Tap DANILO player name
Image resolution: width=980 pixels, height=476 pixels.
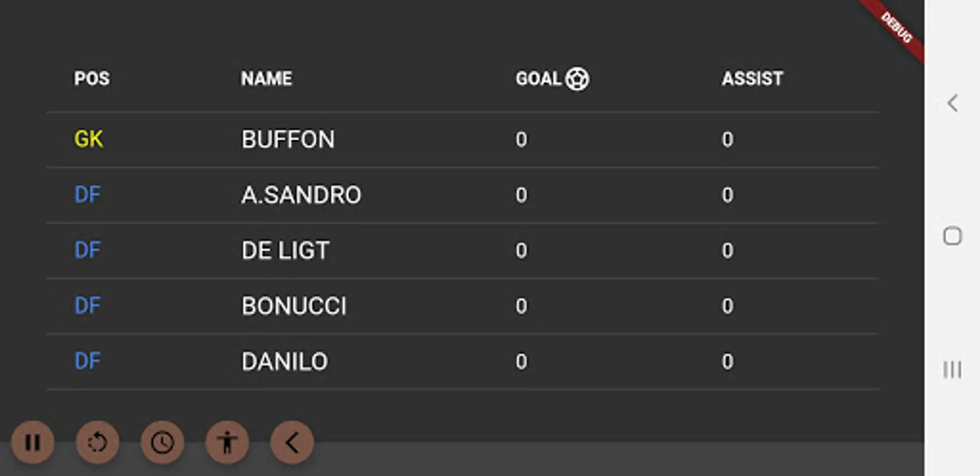285,362
